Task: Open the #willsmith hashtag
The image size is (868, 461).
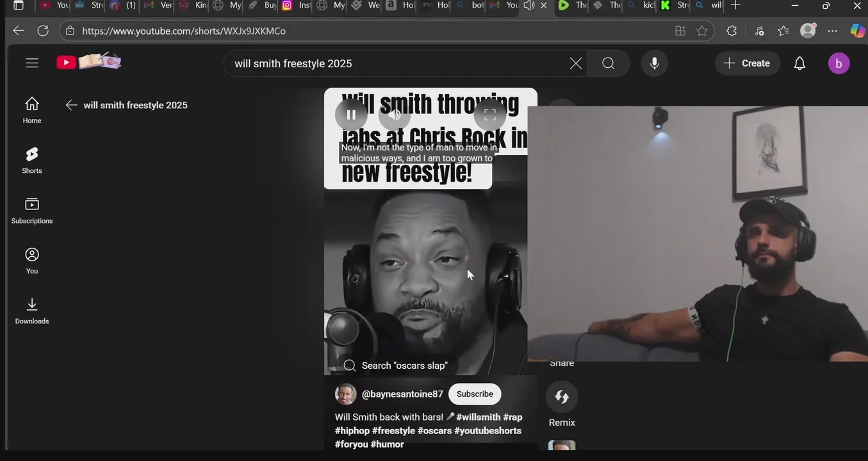Action: 478,417
